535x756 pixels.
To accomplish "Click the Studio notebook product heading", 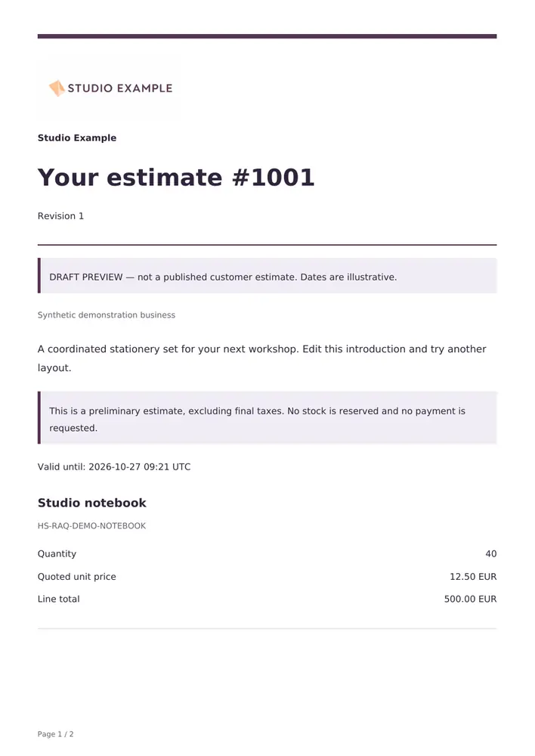I will point(92,503).
